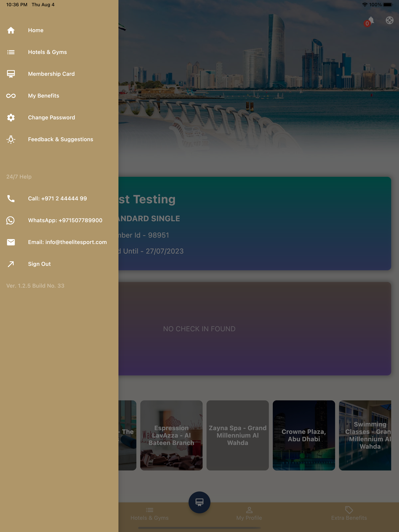Click the phone handset icon
Viewport: 399px width, 532px height.
(11, 198)
